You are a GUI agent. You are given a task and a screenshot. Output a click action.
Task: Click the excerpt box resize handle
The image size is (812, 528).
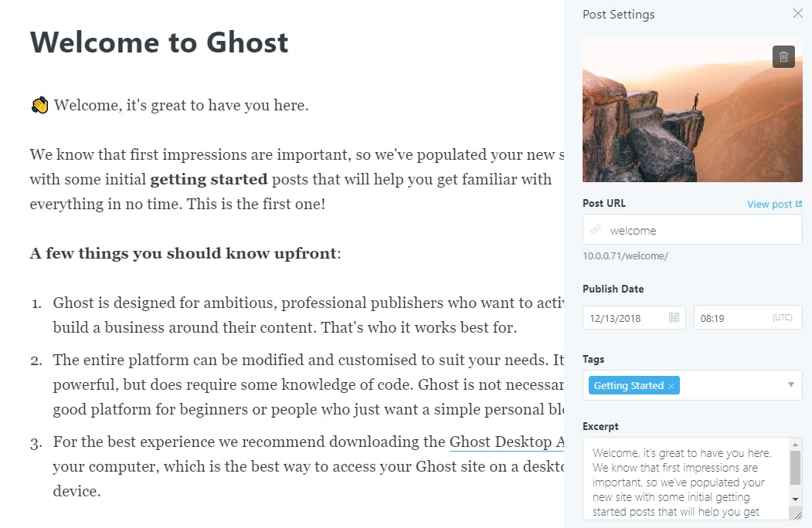click(796, 513)
